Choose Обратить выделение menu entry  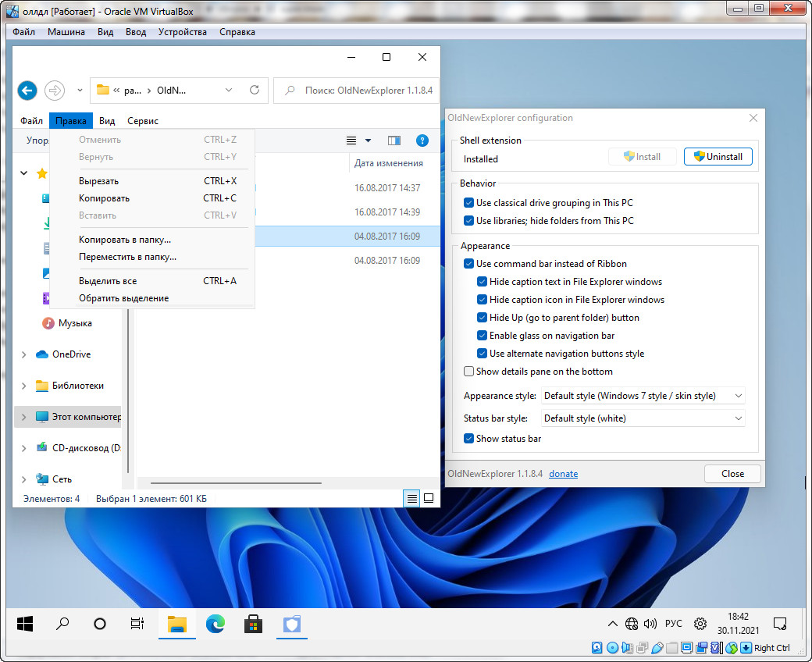(151, 298)
